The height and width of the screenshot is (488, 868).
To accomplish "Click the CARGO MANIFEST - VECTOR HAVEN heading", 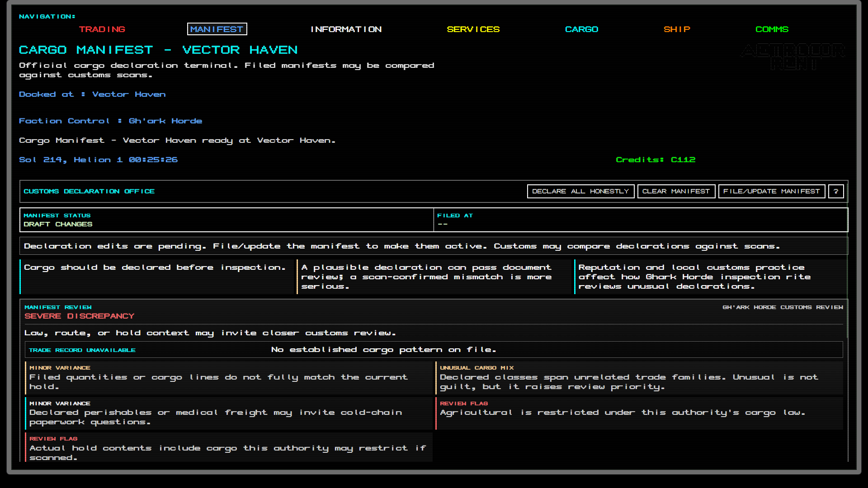I will point(158,50).
